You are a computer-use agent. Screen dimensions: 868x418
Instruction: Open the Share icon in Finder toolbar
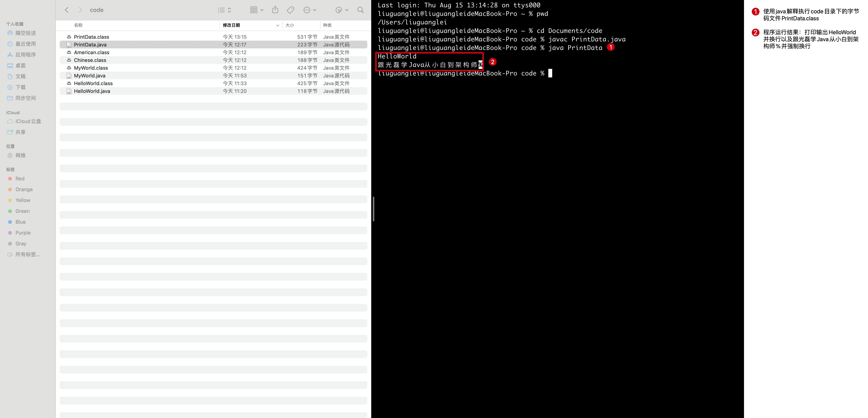pos(275,10)
